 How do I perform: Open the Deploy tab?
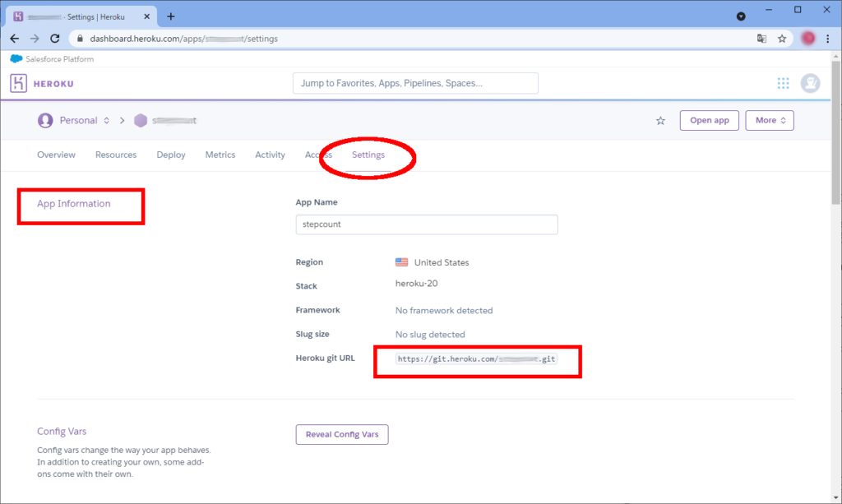coord(171,155)
